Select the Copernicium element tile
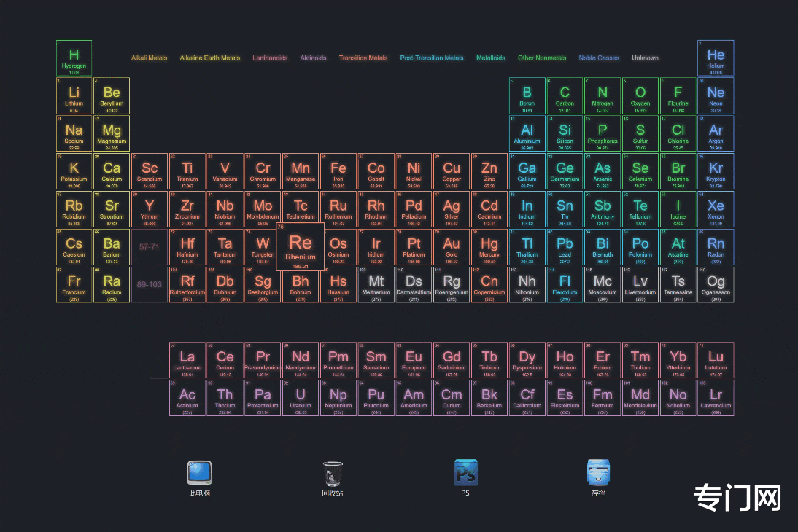The width and height of the screenshot is (798, 532). point(489,284)
